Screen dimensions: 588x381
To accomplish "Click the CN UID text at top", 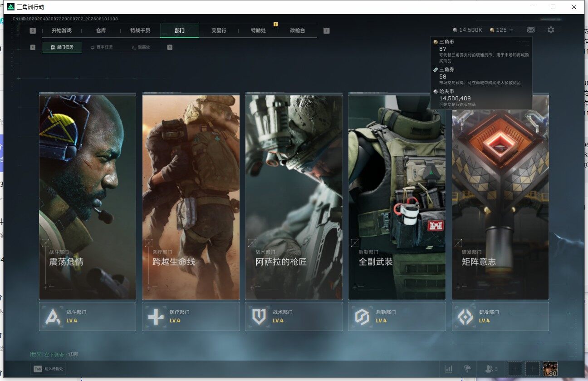I will (x=65, y=19).
